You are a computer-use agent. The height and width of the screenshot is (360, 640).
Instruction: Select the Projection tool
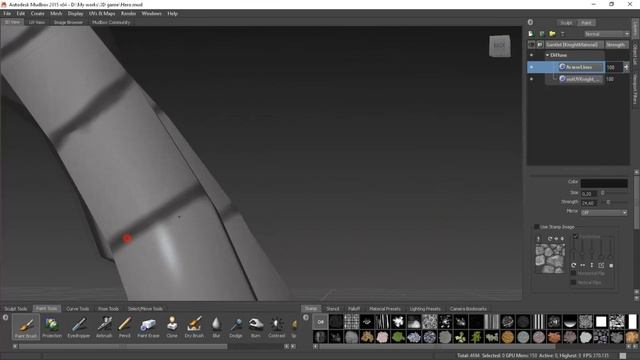[x=52, y=327]
